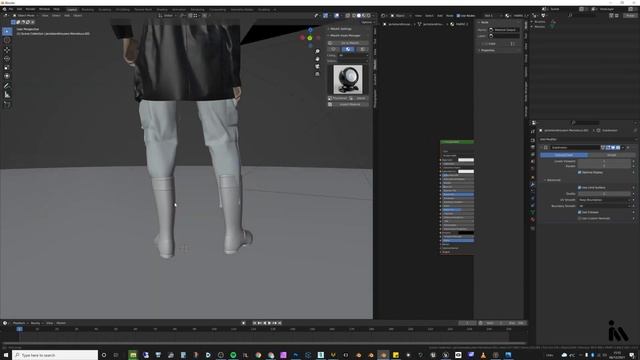This screenshot has height=360, width=640.
Task: Click the viewport pan hand icon
Action: [317, 59]
